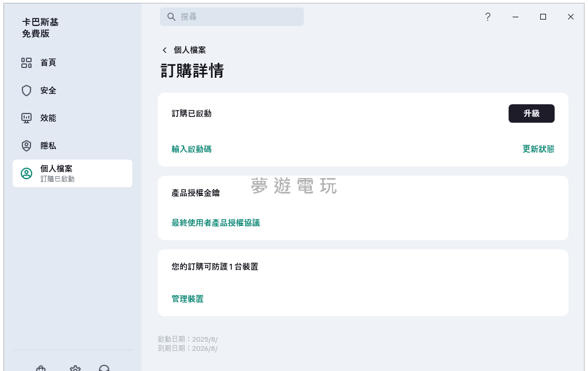
Task: Open 最終使用者產品授權協議 link
Action: [216, 223]
